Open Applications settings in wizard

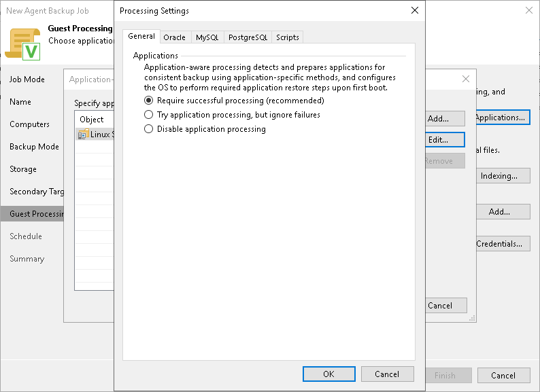pyautogui.click(x=503, y=118)
